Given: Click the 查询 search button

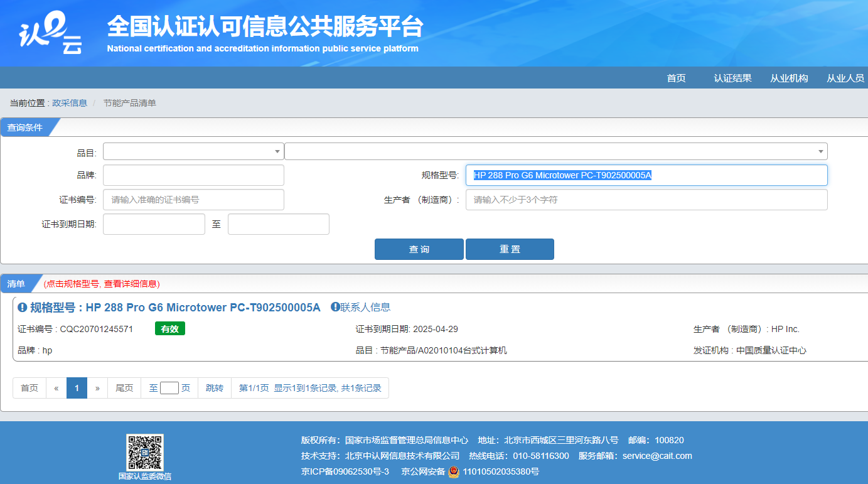Looking at the screenshot, I should [x=419, y=249].
